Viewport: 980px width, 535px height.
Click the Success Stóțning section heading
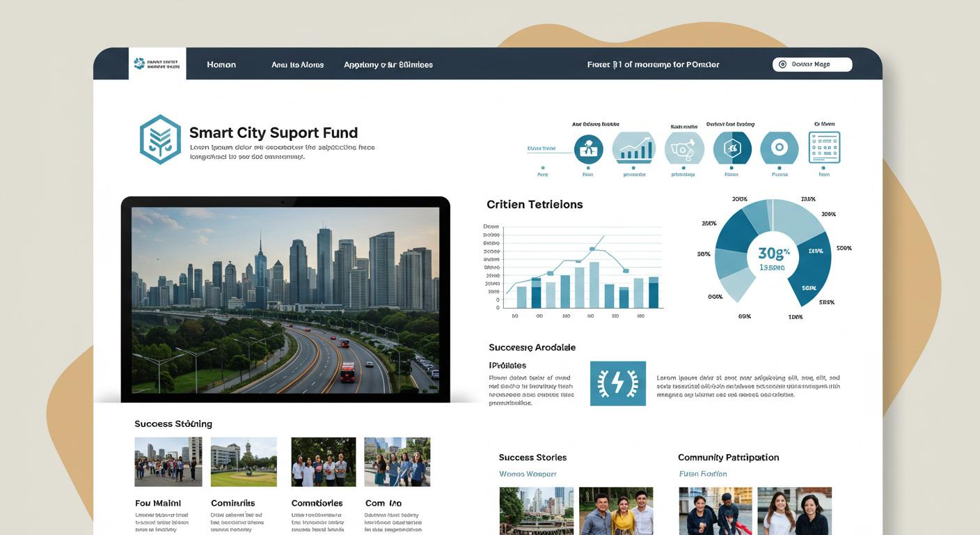(x=173, y=424)
